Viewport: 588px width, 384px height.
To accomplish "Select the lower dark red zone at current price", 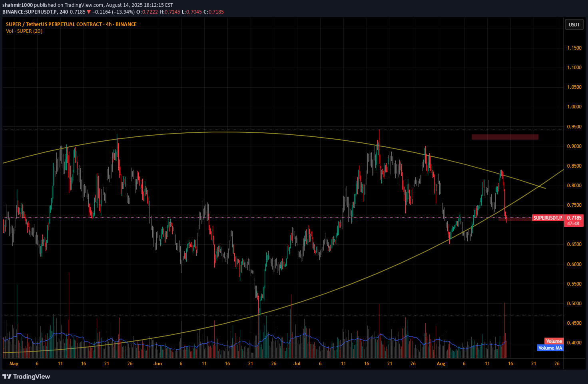I will click(515, 219).
